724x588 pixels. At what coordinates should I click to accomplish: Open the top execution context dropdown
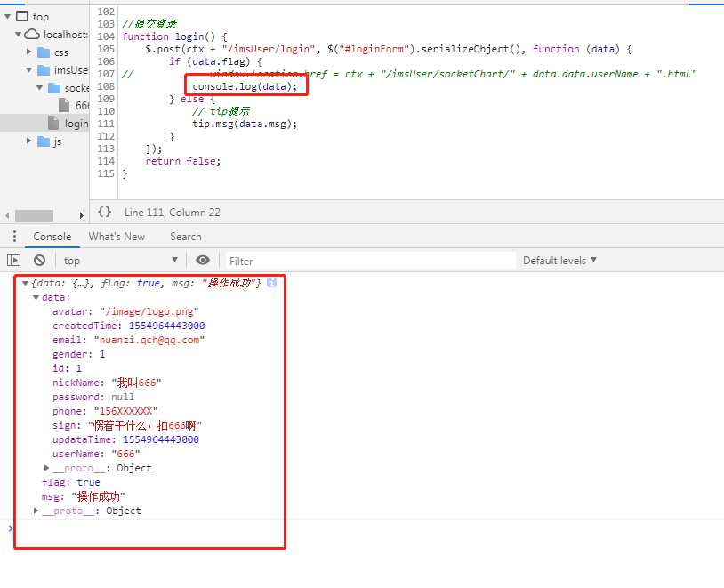point(121,260)
